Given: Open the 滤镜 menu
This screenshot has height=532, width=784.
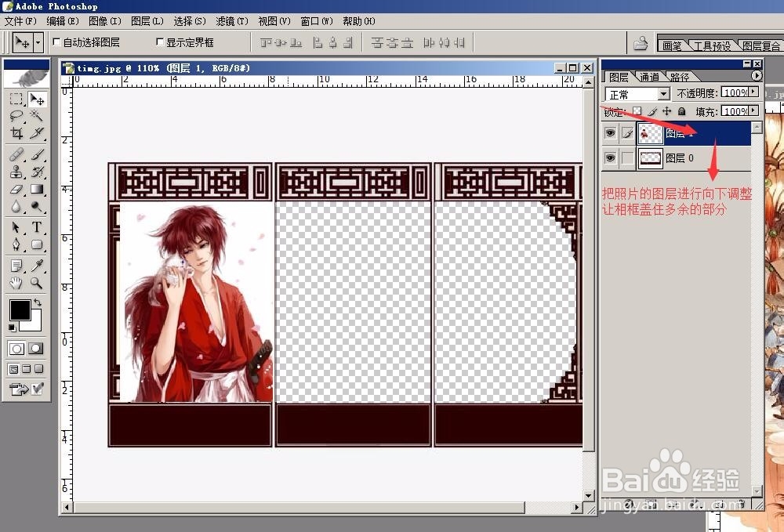Looking at the screenshot, I should pos(232,21).
